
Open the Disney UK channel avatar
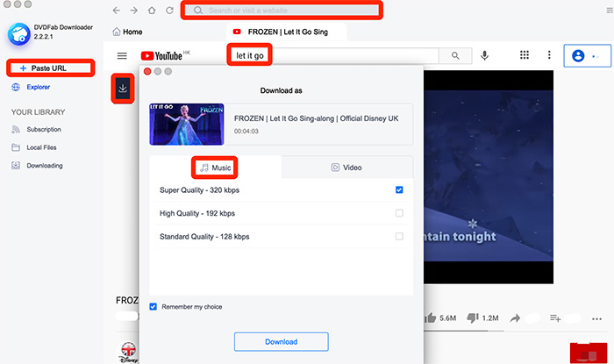pyautogui.click(x=128, y=352)
